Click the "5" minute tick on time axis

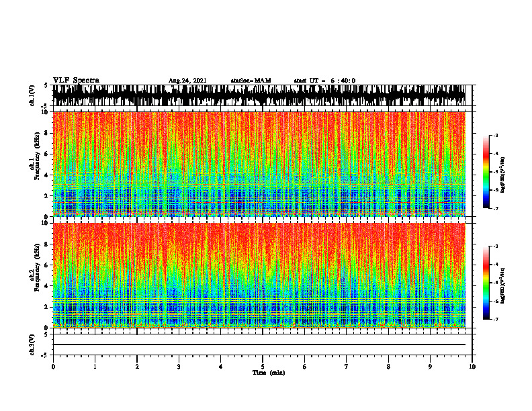point(263,367)
